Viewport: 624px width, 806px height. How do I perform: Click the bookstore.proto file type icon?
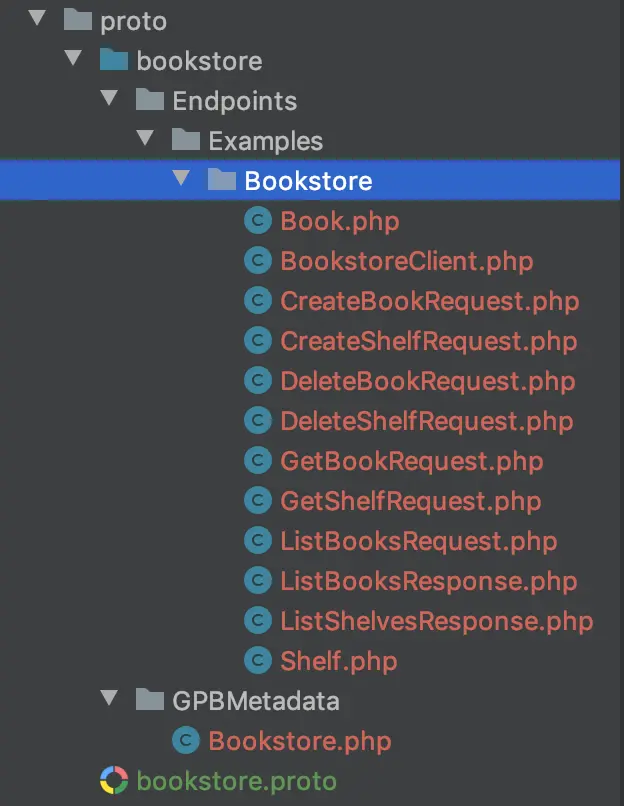(115, 780)
